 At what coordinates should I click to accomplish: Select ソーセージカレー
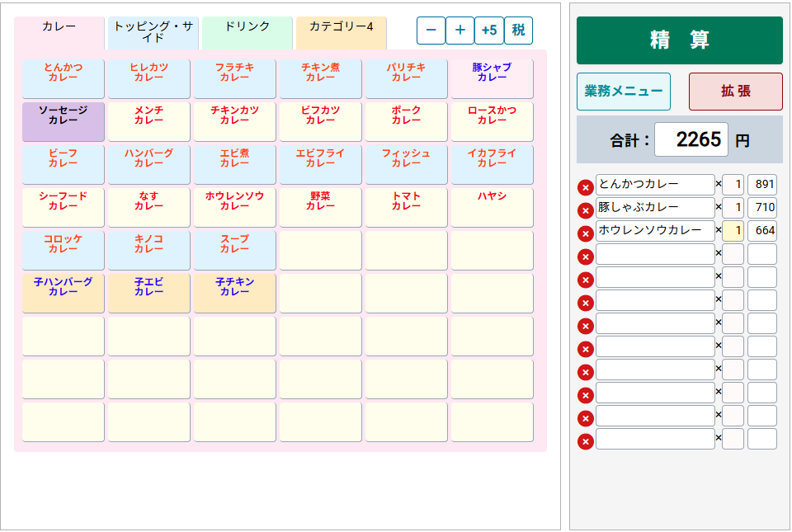tap(63, 121)
